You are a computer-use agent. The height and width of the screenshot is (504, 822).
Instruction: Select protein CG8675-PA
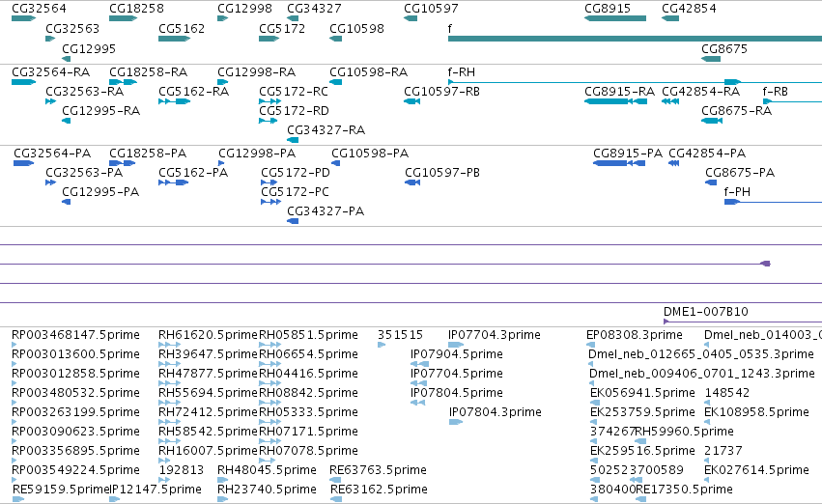[740, 173]
